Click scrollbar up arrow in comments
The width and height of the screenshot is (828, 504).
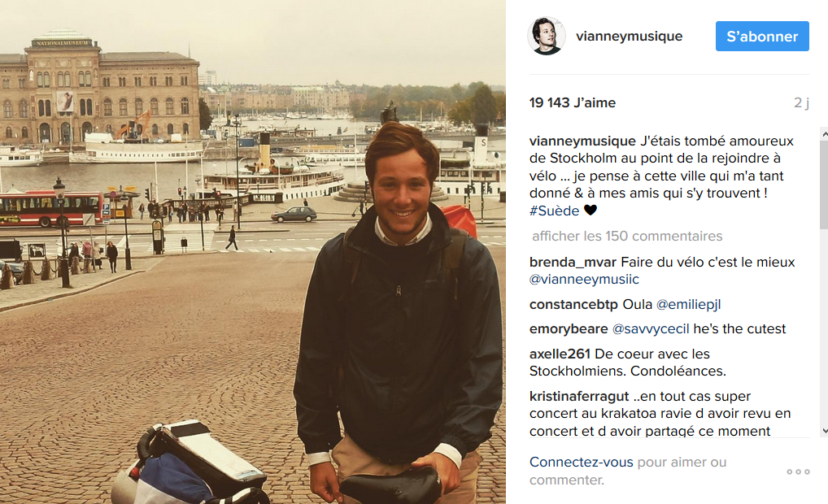(x=824, y=135)
